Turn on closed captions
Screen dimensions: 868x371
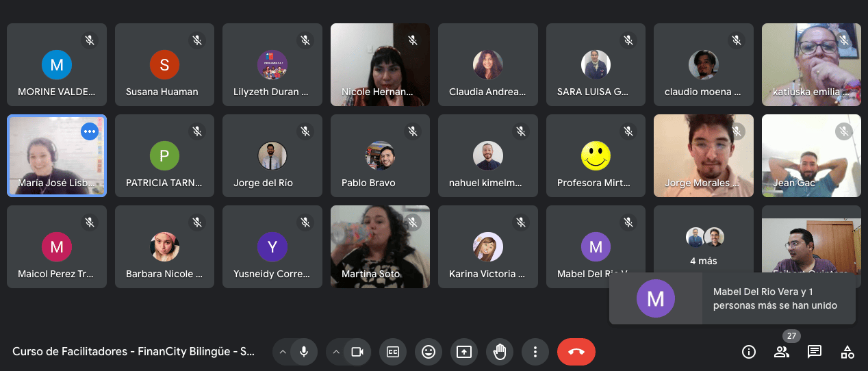point(393,352)
